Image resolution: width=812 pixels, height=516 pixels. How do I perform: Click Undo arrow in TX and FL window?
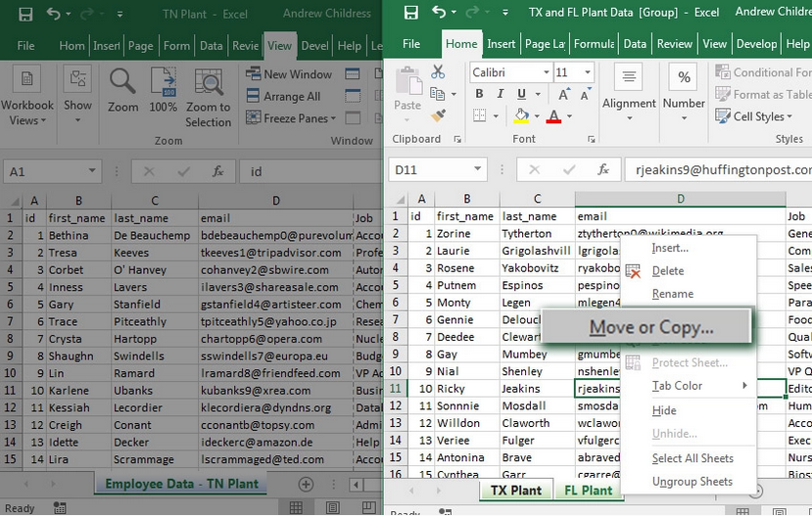coord(438,12)
